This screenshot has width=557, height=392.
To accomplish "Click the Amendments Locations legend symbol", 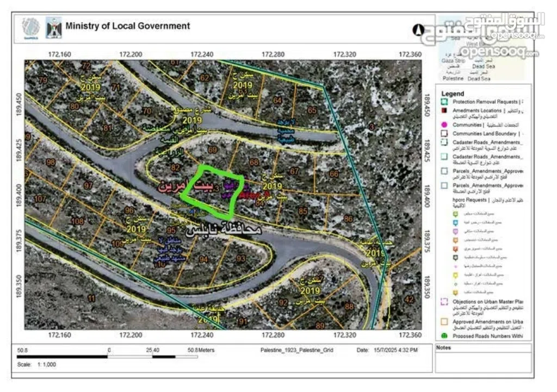I will pyautogui.click(x=444, y=110).
